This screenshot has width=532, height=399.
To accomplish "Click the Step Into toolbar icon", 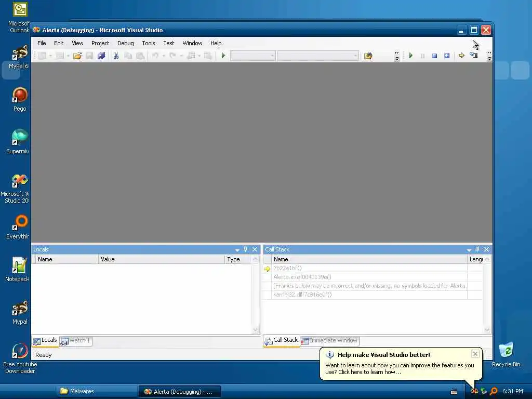I will click(474, 55).
